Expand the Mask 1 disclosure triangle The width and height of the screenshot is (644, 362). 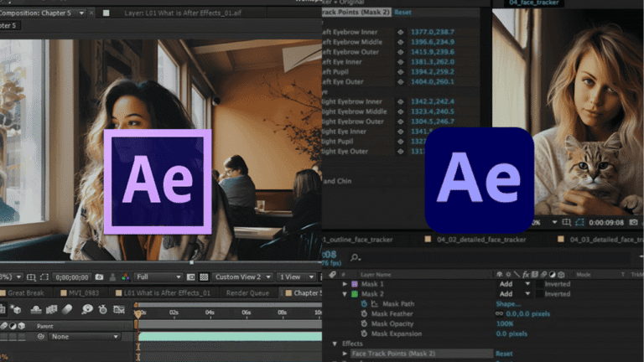click(x=345, y=284)
